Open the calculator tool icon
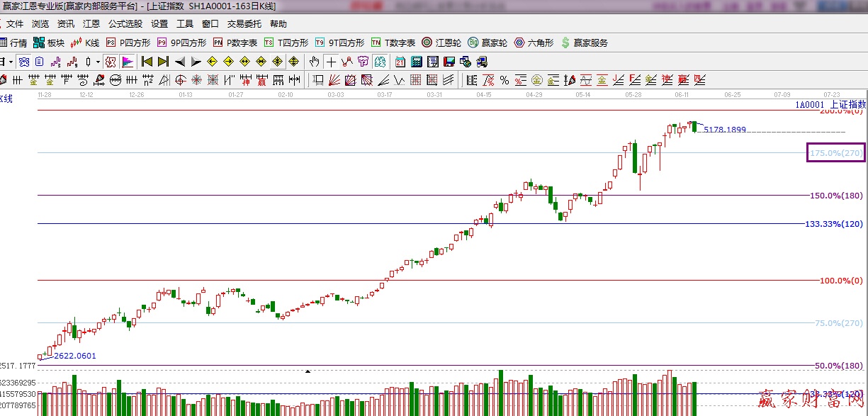The image size is (868, 416). [x=417, y=62]
